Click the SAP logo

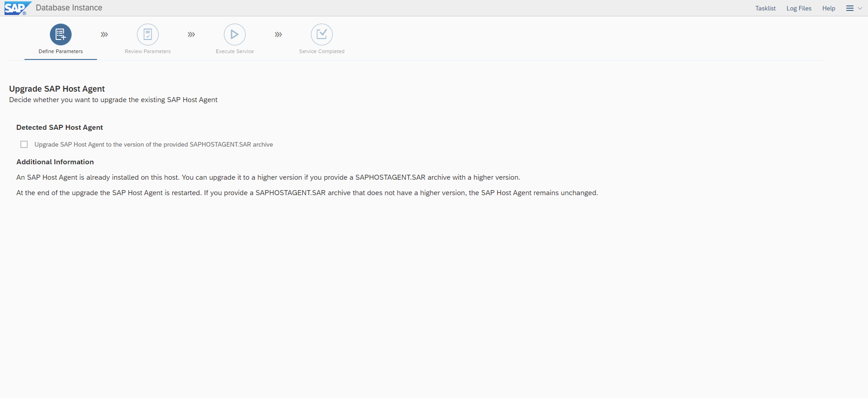(18, 8)
